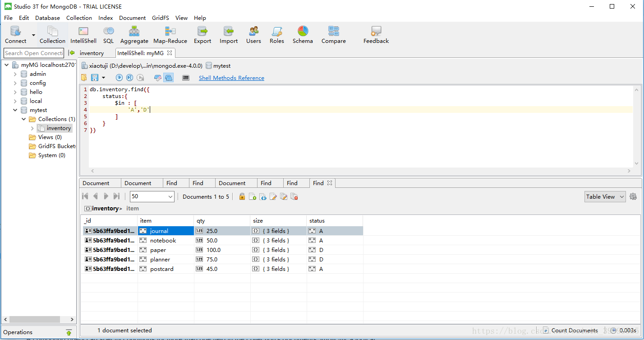Open the Roles manager
The width and height of the screenshot is (644, 340).
coord(277,35)
